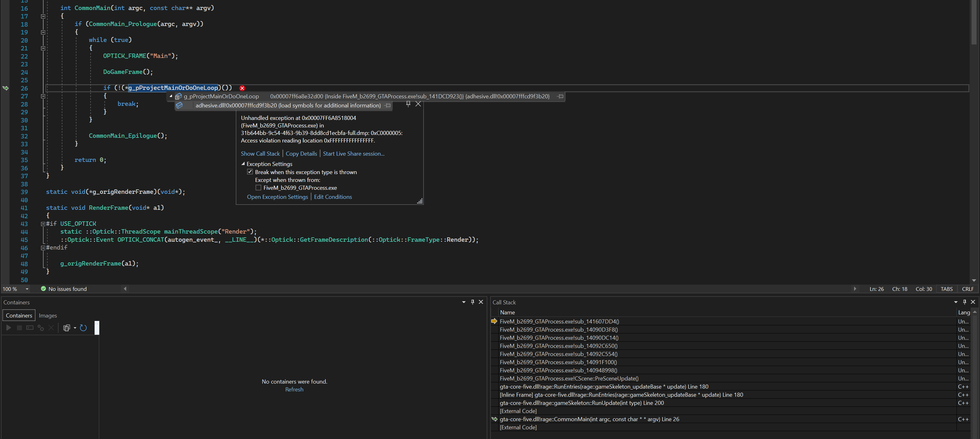This screenshot has height=439, width=980.
Task: Select gameSkeleton::RunUpdate Line 200 frame
Action: (x=727, y=403)
